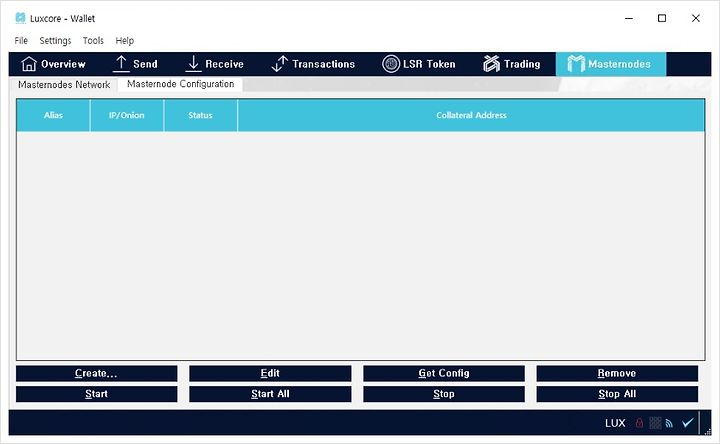This screenshot has height=444, width=720.
Task: Open the Trading label
Action: coord(522,64)
